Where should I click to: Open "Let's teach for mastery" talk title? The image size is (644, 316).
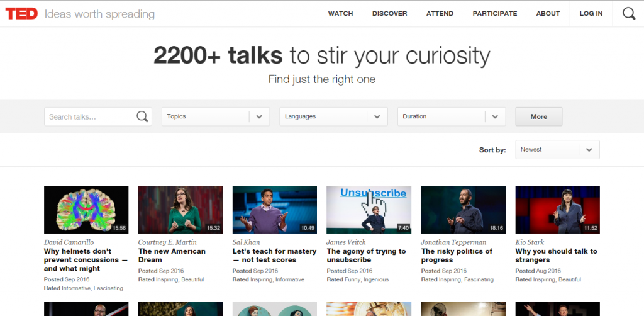pos(274,256)
